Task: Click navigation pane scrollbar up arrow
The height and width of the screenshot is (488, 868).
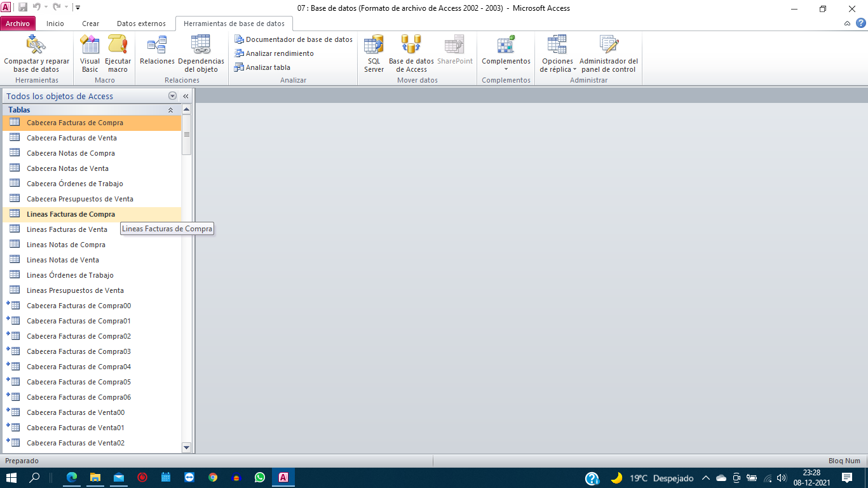Action: click(x=186, y=110)
